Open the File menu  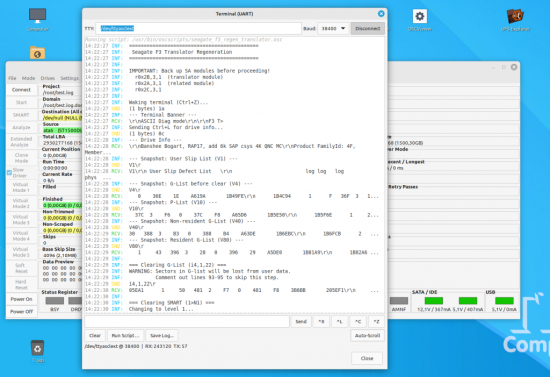click(x=12, y=78)
